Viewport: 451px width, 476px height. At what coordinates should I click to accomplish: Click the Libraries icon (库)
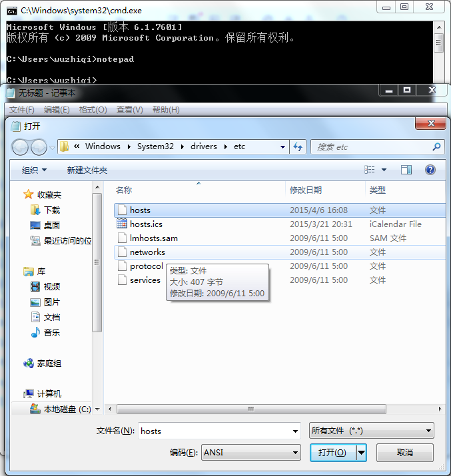tap(29, 272)
